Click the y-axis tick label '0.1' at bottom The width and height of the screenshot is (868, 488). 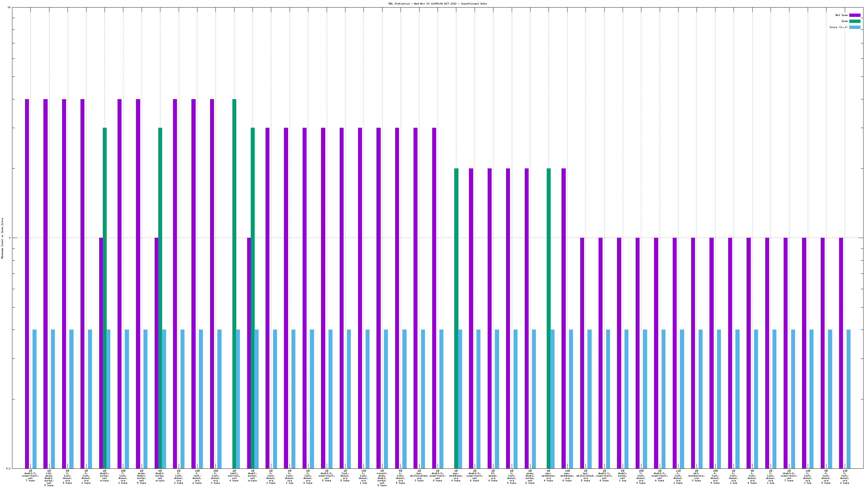8,468
